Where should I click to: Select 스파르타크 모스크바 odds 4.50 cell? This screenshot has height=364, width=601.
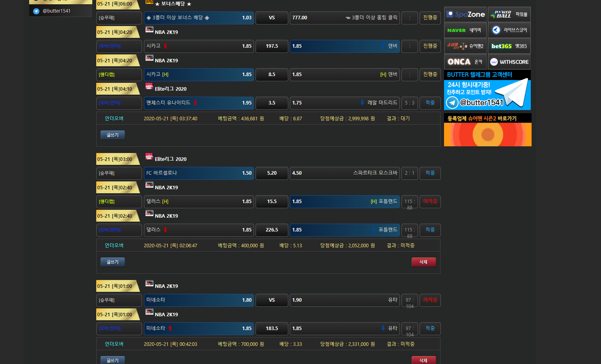(x=345, y=173)
